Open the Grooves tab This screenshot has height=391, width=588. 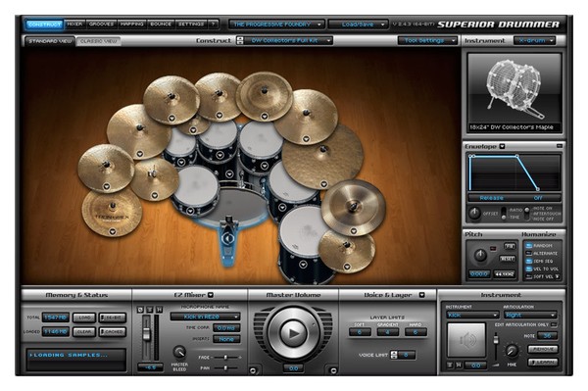click(101, 24)
